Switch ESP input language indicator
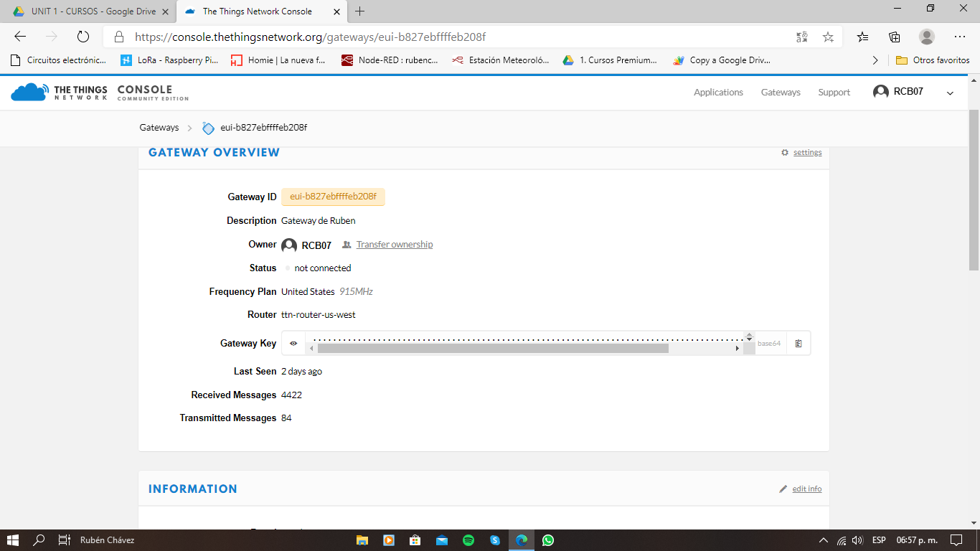980x551 pixels. (879, 540)
